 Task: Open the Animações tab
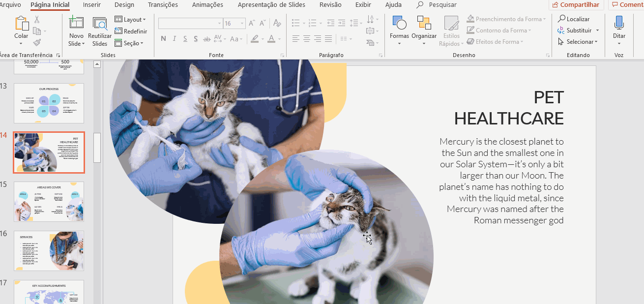point(207,5)
